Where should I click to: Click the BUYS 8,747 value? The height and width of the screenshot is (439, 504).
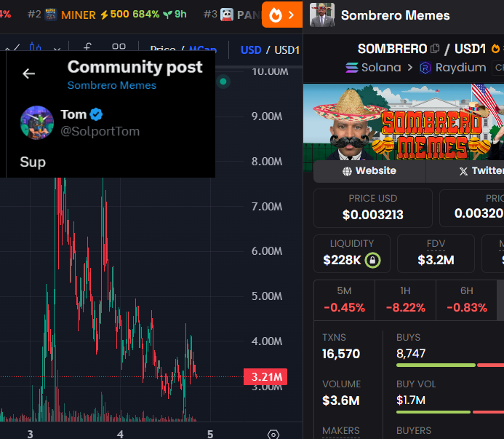click(411, 354)
